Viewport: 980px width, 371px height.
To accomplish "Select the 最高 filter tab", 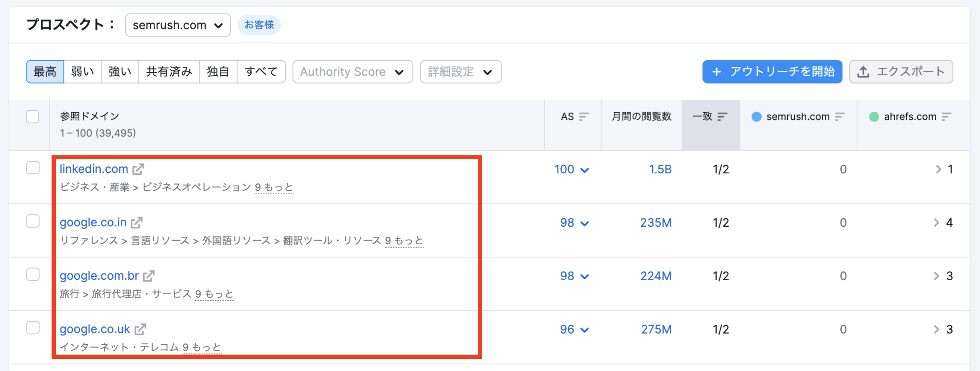I will [x=45, y=72].
